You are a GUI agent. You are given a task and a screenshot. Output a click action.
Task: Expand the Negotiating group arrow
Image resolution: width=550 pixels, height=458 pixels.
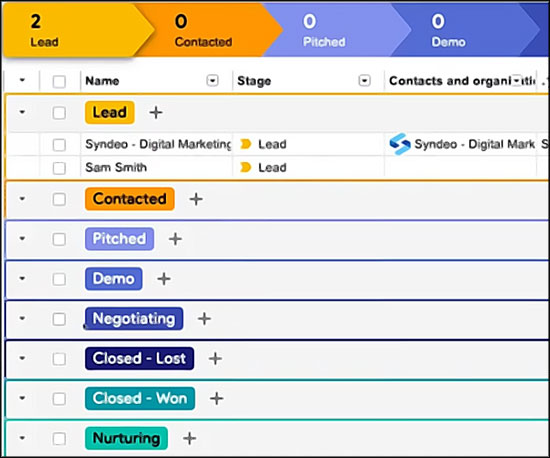(22, 318)
